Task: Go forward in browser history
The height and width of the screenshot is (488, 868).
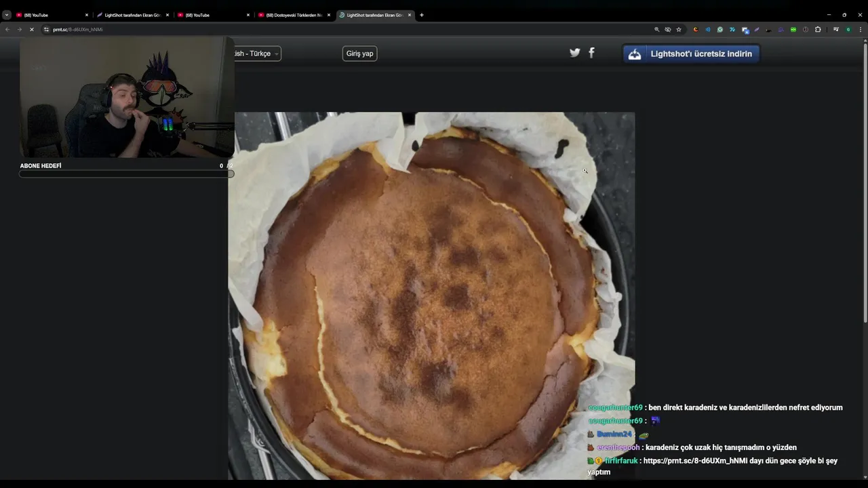Action: (x=19, y=30)
